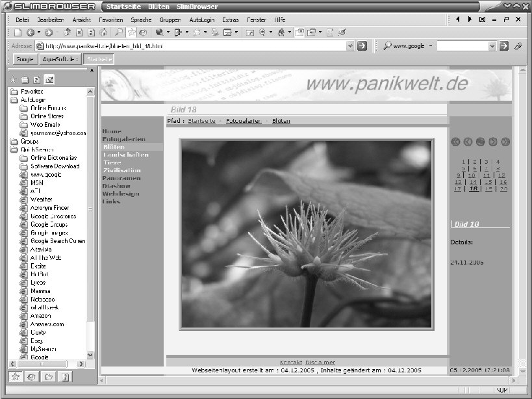Open the Extras menu

231,19
